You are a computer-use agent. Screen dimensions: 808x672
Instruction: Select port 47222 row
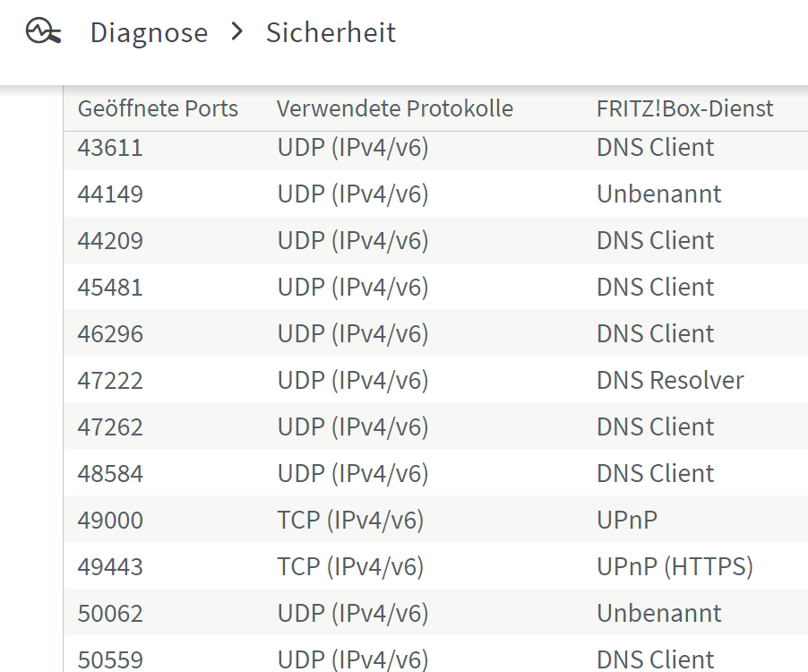point(110,381)
